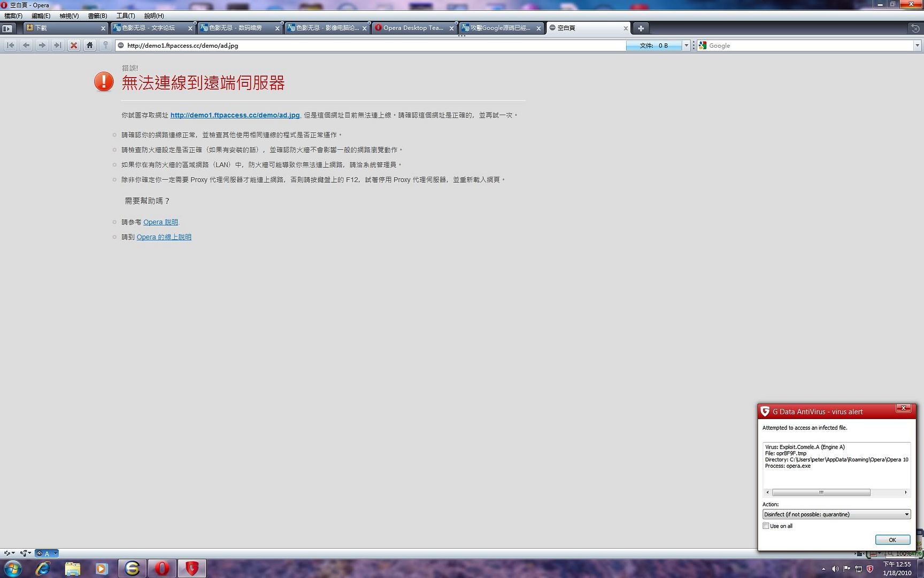Viewport: 924px width, 578px height.
Task: Close the 空白頁 tab
Action: point(626,28)
